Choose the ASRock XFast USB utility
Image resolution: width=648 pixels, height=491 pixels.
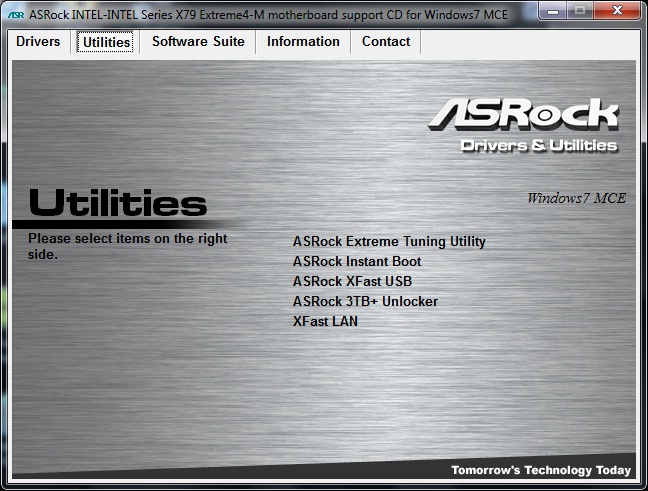pos(352,281)
